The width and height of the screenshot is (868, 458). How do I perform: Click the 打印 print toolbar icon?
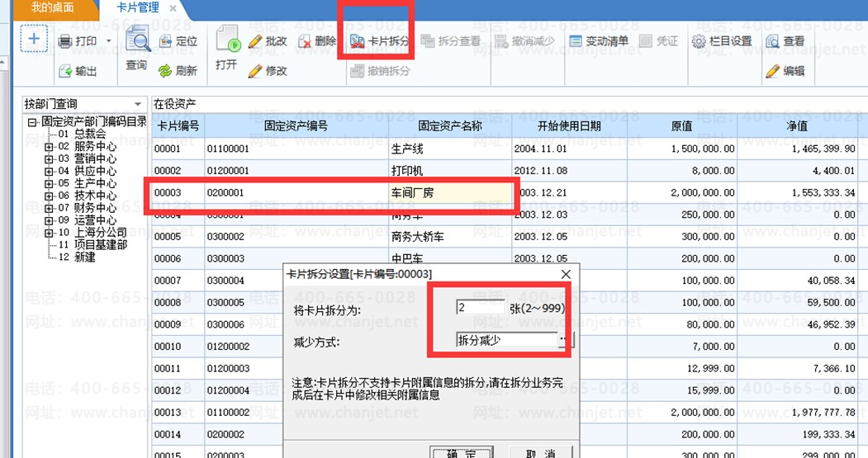tap(65, 41)
